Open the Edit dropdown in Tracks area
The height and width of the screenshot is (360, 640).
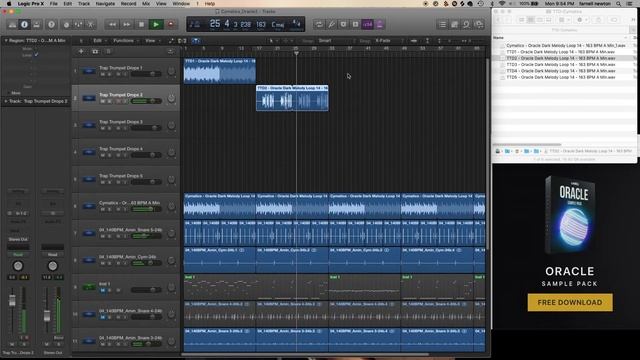point(99,41)
